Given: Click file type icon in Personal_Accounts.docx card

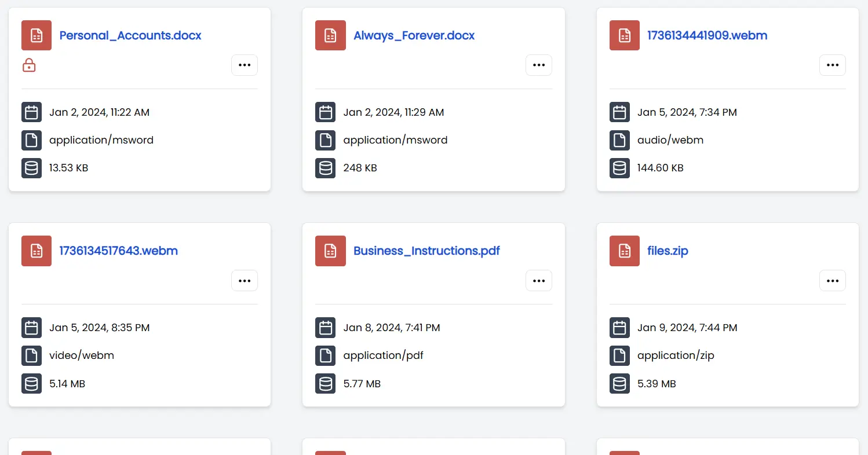Looking at the screenshot, I should point(31,140).
